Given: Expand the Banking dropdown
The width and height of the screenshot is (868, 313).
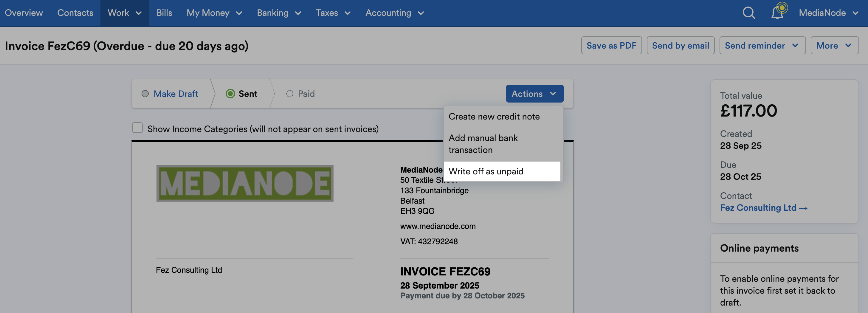Looking at the screenshot, I should point(279,13).
